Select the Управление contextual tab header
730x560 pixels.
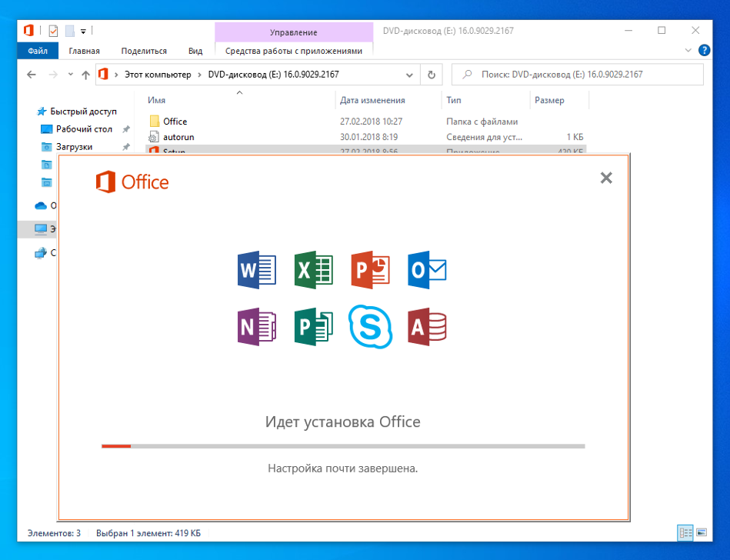pyautogui.click(x=294, y=32)
